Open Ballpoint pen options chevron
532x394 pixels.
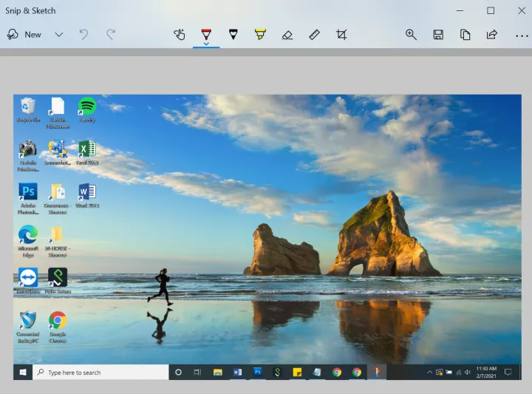pyautogui.click(x=206, y=44)
